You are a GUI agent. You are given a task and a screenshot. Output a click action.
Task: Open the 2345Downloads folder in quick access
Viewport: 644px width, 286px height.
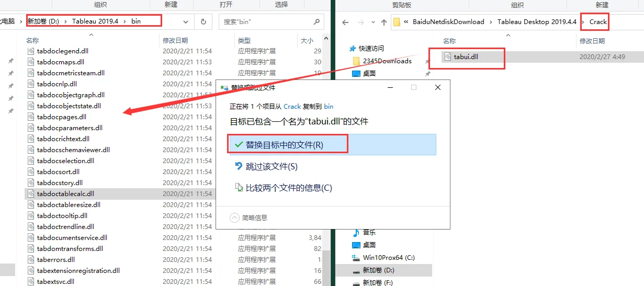pyautogui.click(x=387, y=61)
